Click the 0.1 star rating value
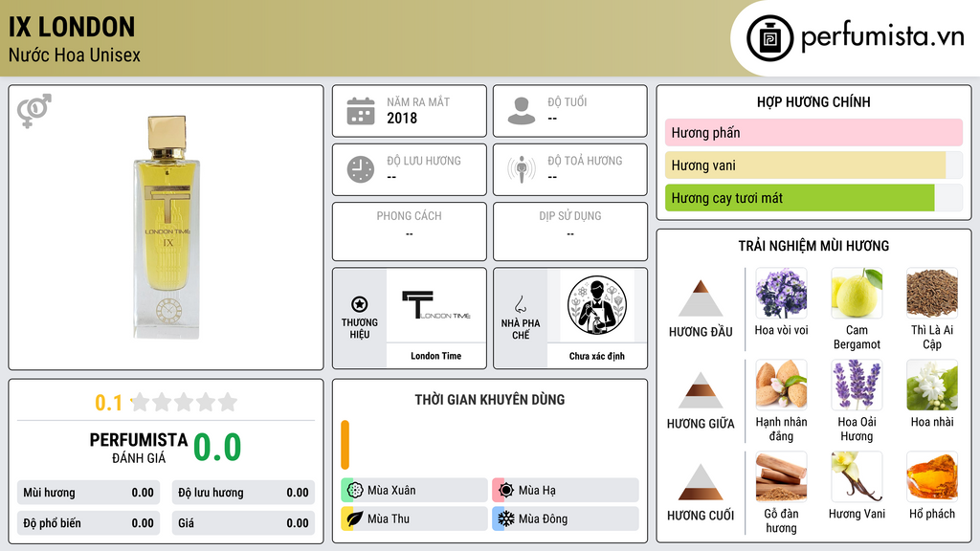This screenshot has height=551, width=980. pyautogui.click(x=108, y=403)
